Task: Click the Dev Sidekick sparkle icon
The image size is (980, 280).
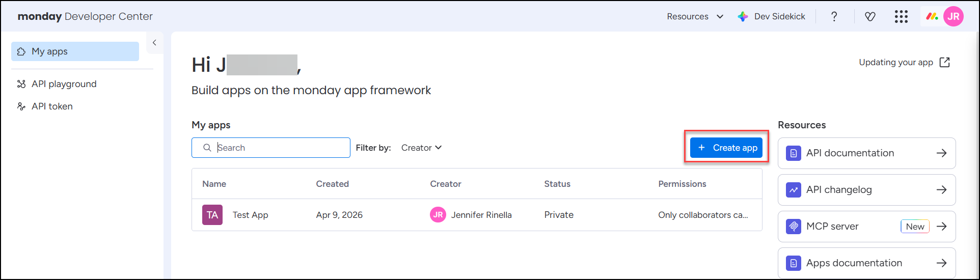Action: (x=743, y=16)
